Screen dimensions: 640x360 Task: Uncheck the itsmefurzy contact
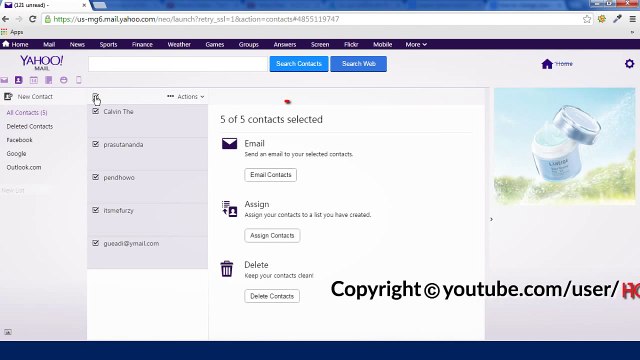[96, 210]
